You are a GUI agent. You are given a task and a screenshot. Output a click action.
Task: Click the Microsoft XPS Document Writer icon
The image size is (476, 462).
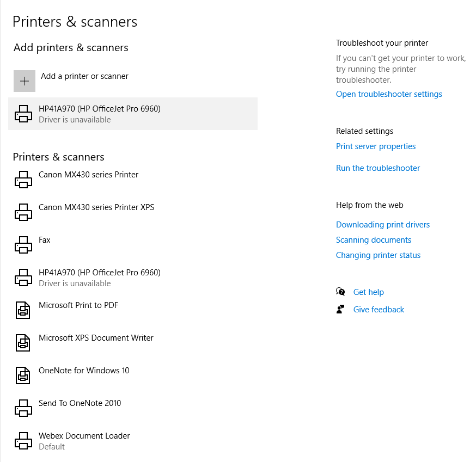[x=23, y=343]
